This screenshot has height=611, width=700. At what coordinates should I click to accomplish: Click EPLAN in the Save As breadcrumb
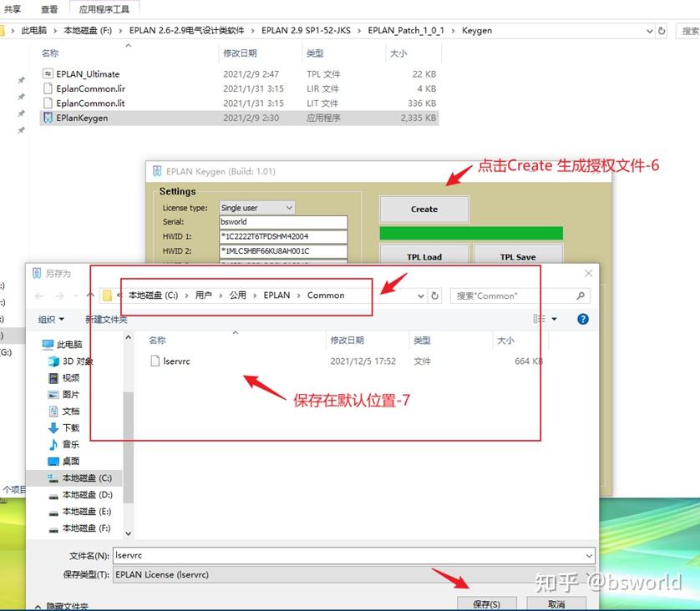click(x=276, y=295)
